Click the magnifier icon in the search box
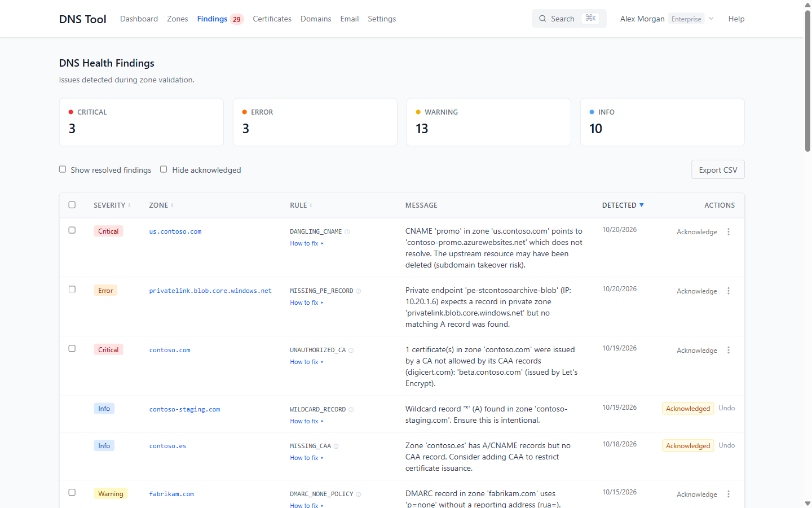Viewport: 812px width, 508px height. (x=542, y=19)
